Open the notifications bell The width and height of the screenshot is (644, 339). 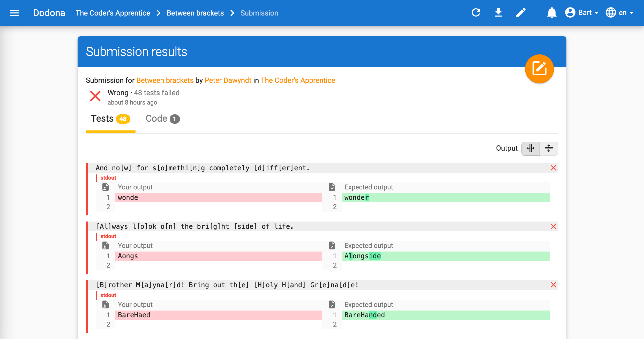pos(551,13)
